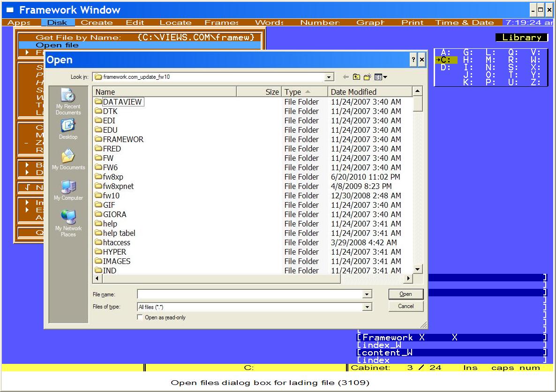Select the Framework X frame entry
The height and width of the screenshot is (392, 556).
pos(451,337)
